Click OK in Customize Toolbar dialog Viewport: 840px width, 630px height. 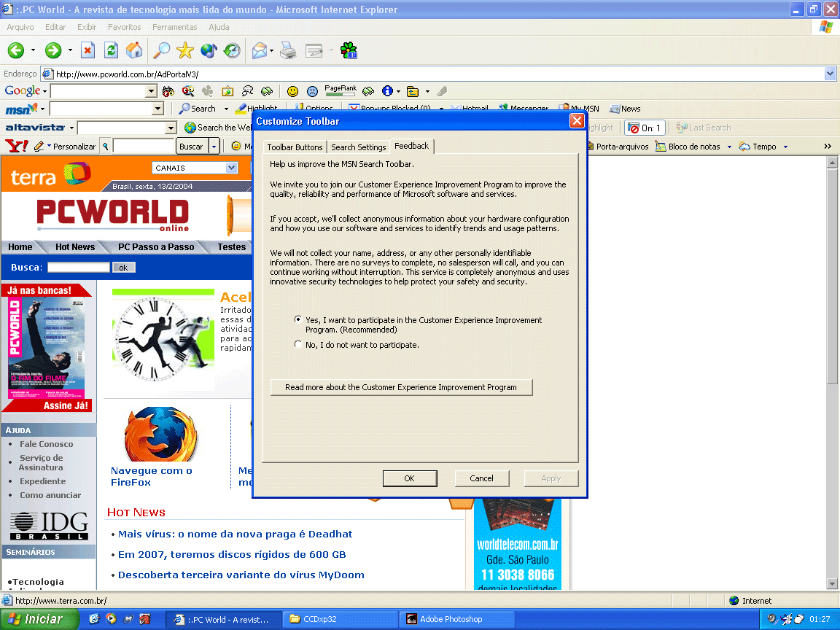[410, 478]
